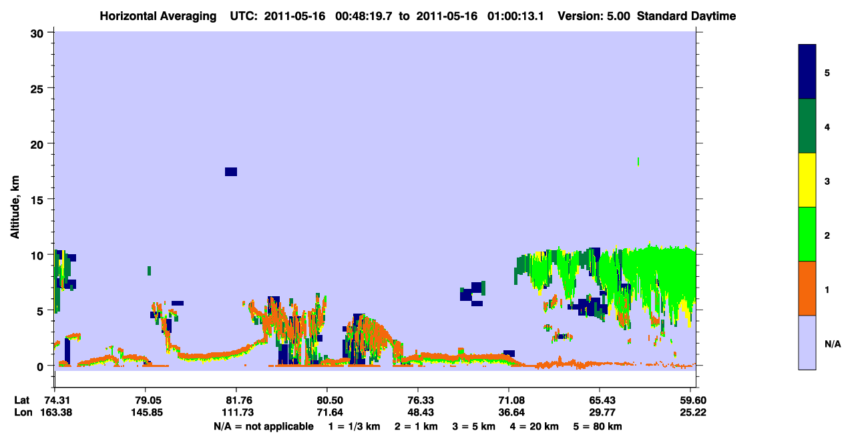Click the '4 = 20 km' legend entry
This screenshot has height=445, width=868.
coord(534,426)
